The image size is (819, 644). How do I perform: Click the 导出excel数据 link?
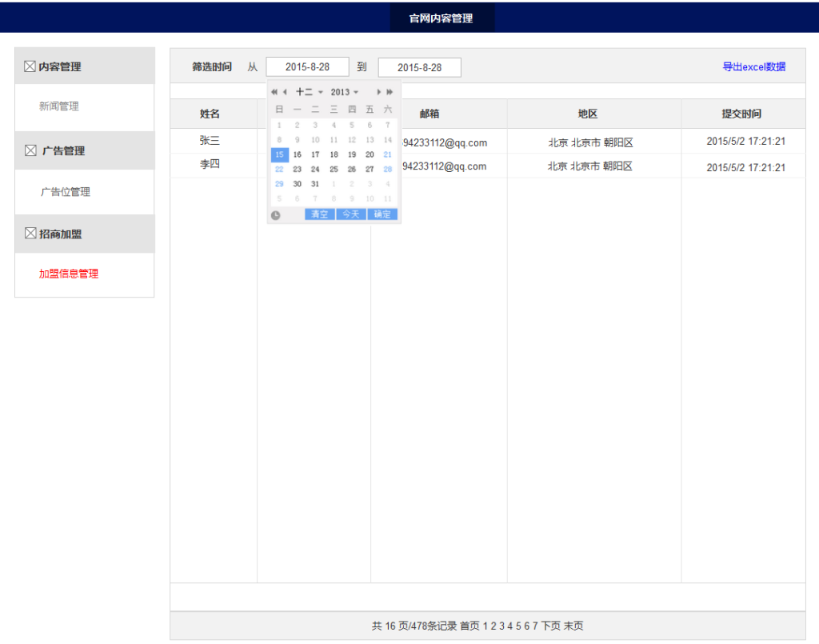coord(753,67)
